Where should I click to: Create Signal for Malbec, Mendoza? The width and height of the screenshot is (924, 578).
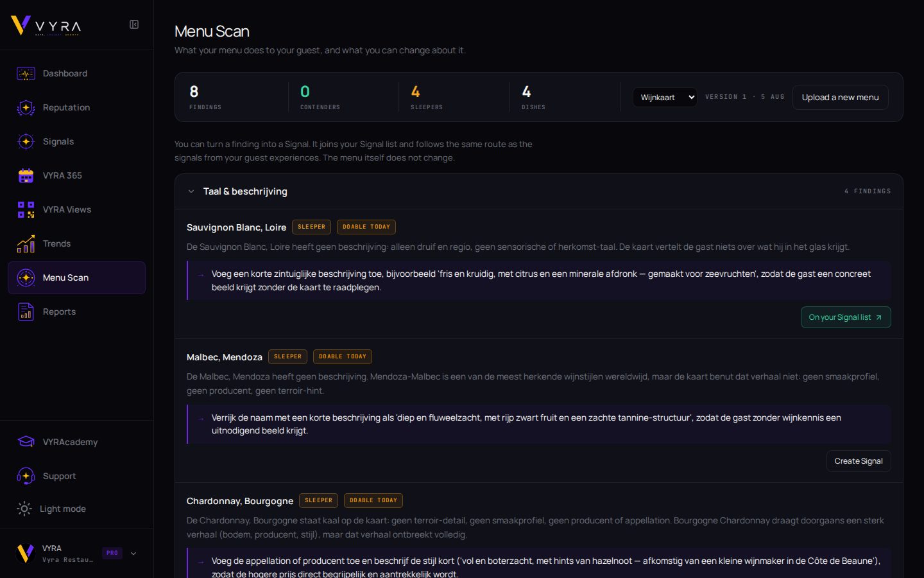click(x=859, y=461)
